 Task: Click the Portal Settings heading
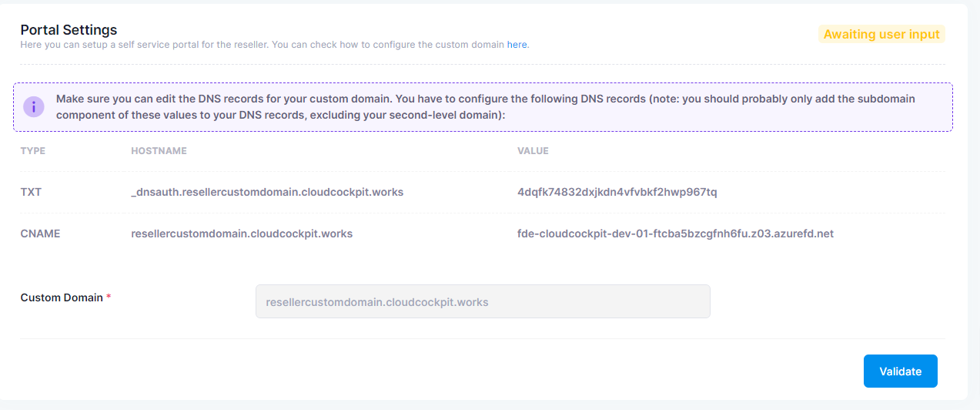coord(69,30)
